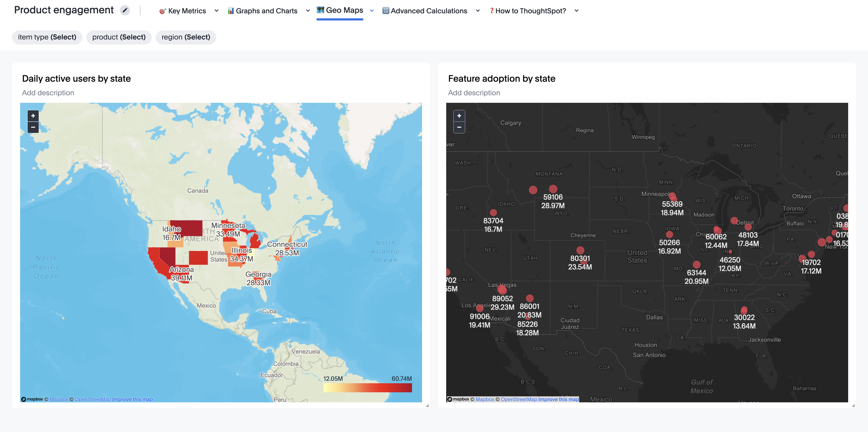Click the Georgia 28.33M map label
This screenshot has width=868, height=432.
[x=259, y=278]
